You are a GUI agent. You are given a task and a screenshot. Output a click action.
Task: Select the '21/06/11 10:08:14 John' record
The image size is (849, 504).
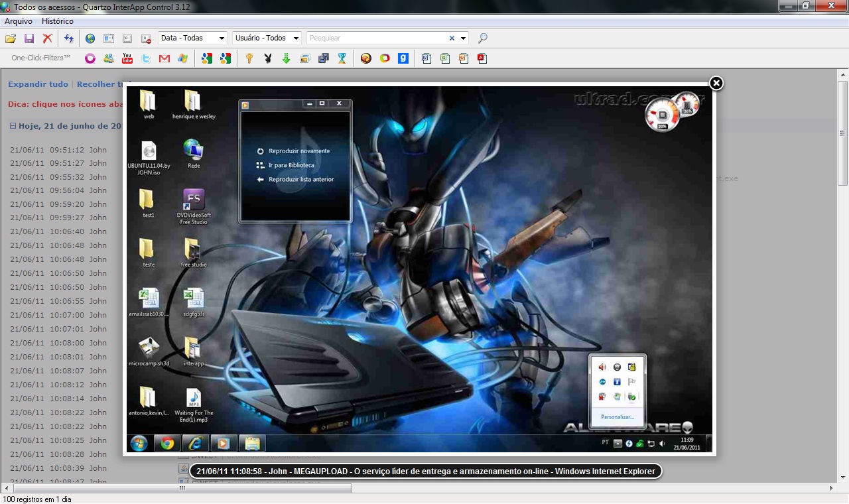click(58, 399)
